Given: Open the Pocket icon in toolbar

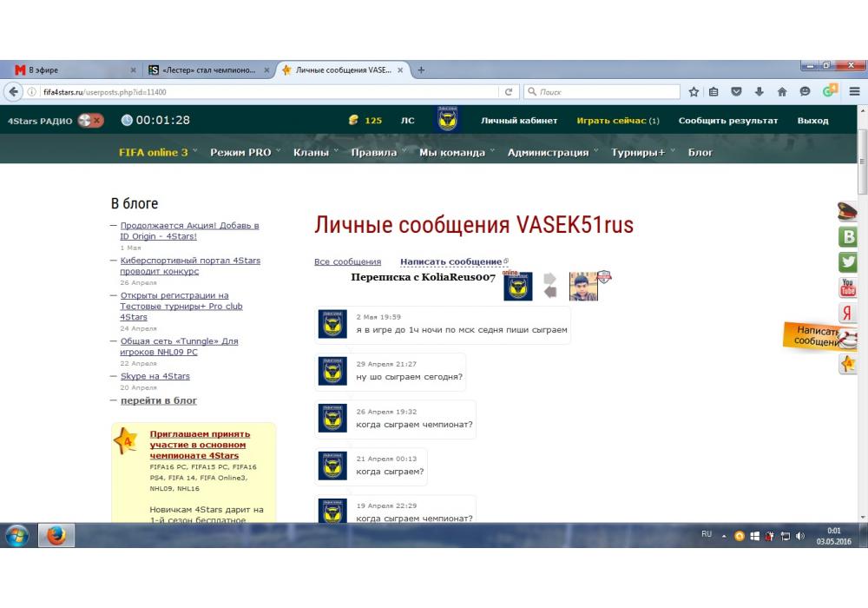Looking at the screenshot, I should pyautogui.click(x=737, y=92).
